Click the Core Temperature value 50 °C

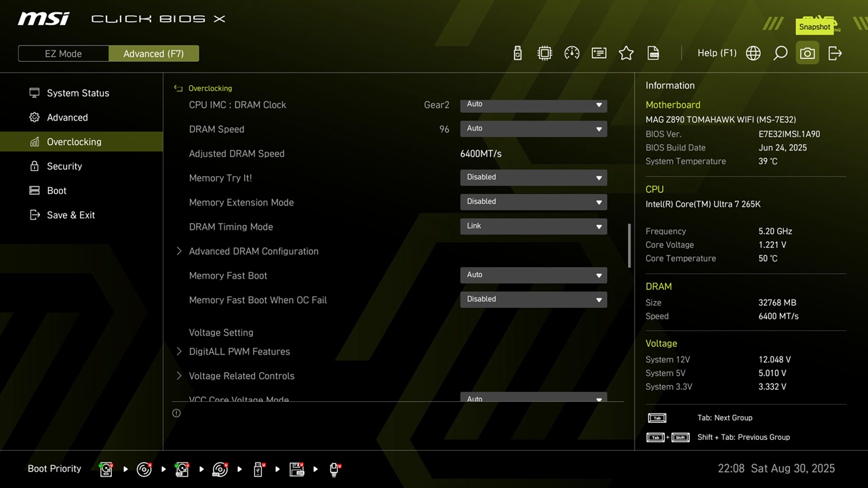768,258
